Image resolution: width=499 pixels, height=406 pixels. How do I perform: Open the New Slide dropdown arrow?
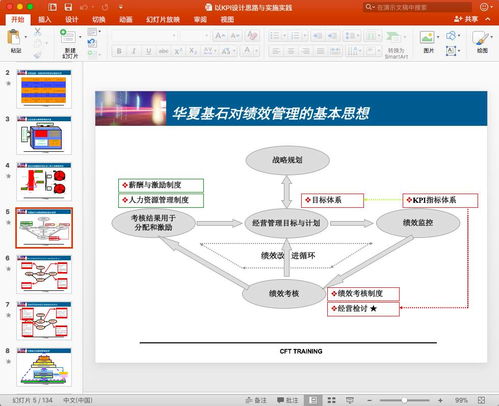click(80, 37)
